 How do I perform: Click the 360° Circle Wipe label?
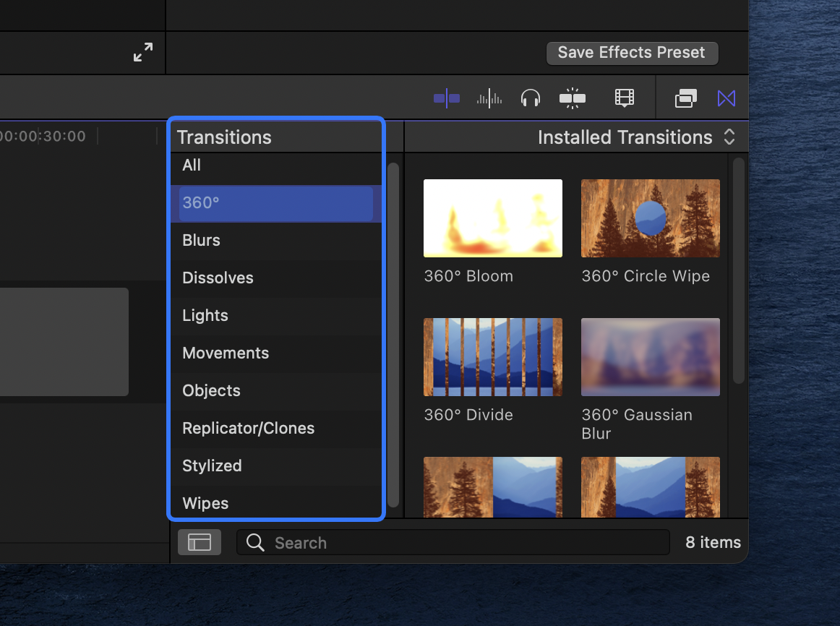pos(646,276)
